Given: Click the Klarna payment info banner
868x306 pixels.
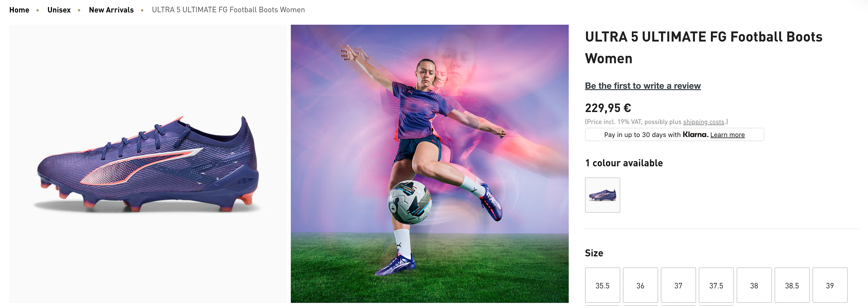Looking at the screenshot, I should (x=674, y=135).
